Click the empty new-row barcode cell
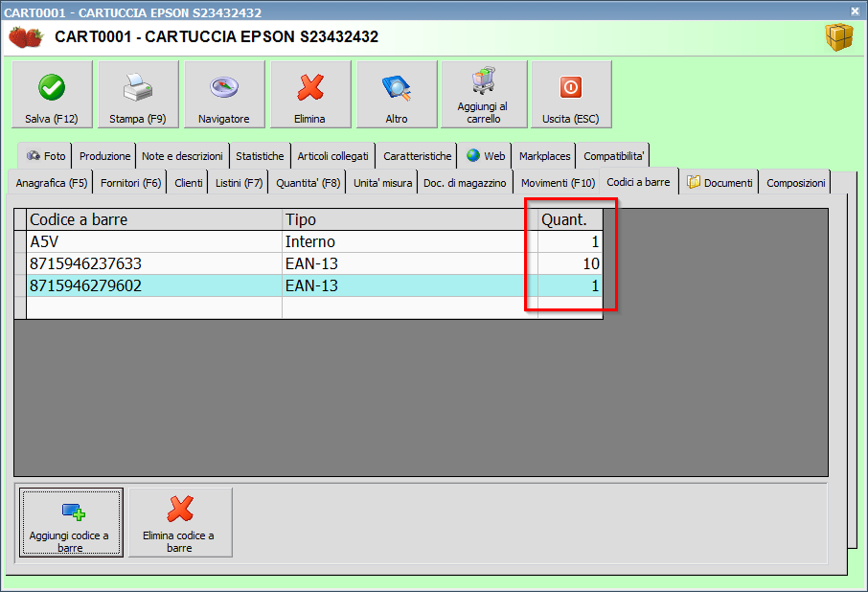The height and width of the screenshot is (592, 868). [x=154, y=308]
